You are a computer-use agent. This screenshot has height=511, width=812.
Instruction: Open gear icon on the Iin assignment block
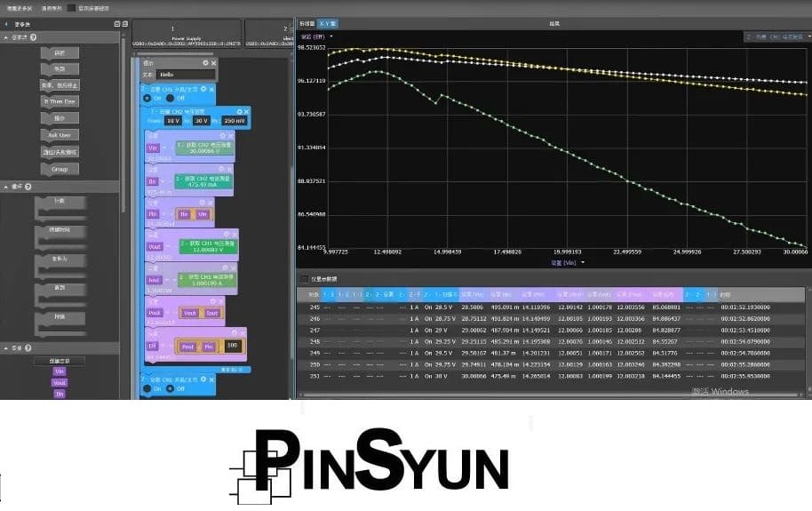(x=221, y=169)
